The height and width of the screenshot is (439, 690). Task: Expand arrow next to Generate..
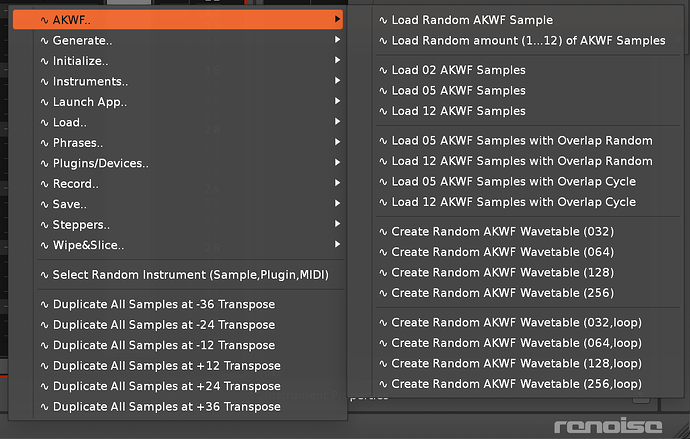(x=337, y=40)
